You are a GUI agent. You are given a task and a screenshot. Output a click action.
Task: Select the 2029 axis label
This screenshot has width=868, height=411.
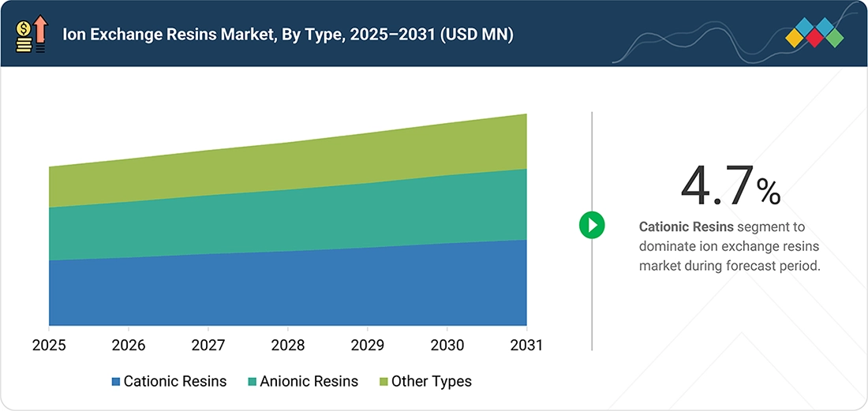[368, 346]
